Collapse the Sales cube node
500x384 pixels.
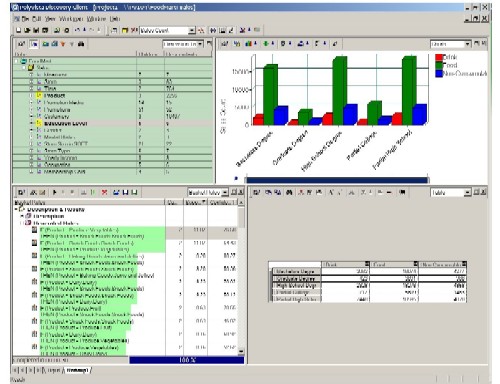coord(25,68)
